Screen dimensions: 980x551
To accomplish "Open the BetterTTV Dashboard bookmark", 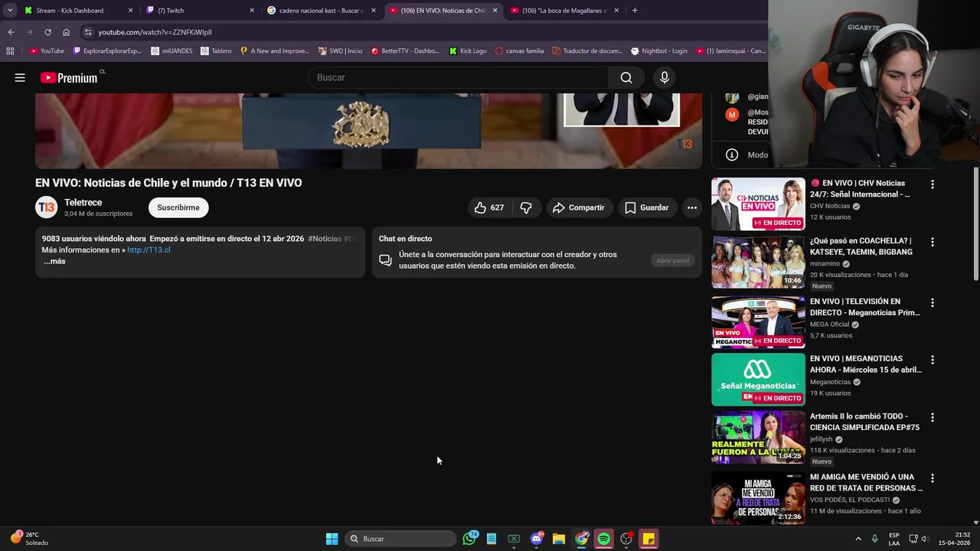I will coord(405,51).
